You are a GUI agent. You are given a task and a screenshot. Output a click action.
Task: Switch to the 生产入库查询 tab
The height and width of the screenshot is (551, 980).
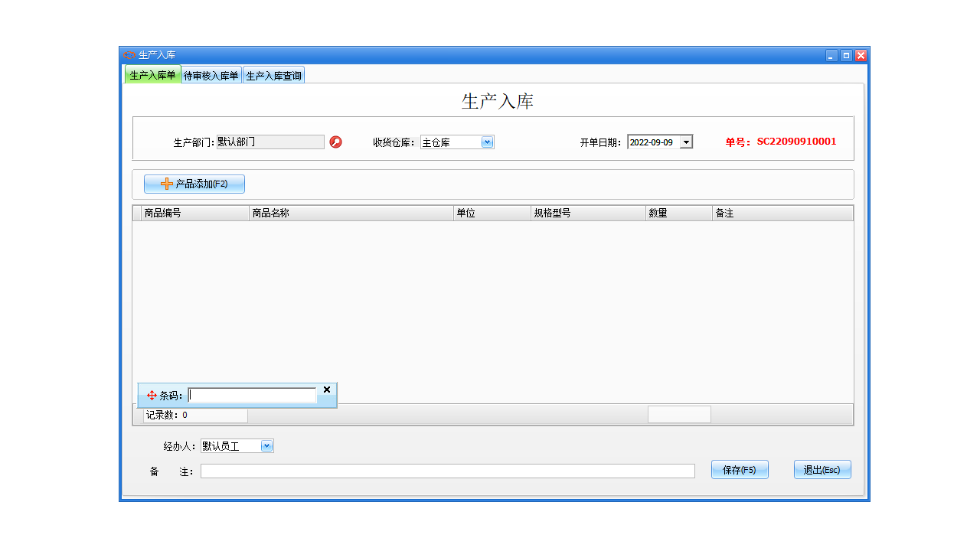(x=273, y=74)
